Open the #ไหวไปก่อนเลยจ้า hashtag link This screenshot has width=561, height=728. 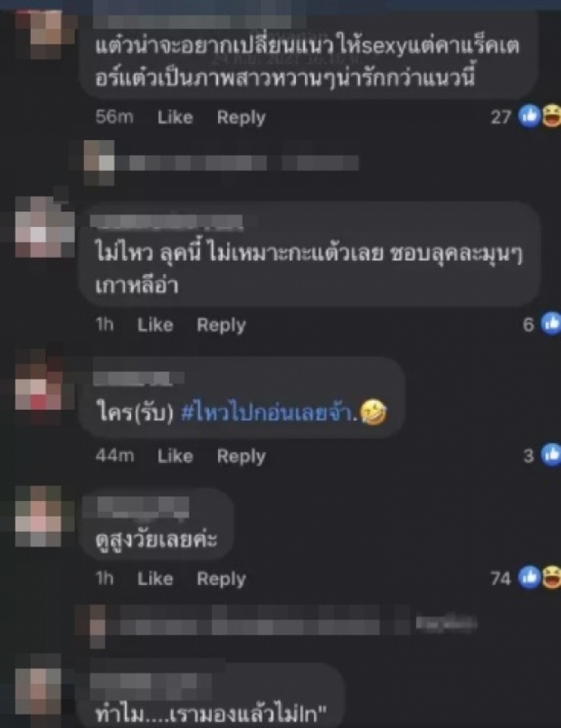(x=269, y=412)
